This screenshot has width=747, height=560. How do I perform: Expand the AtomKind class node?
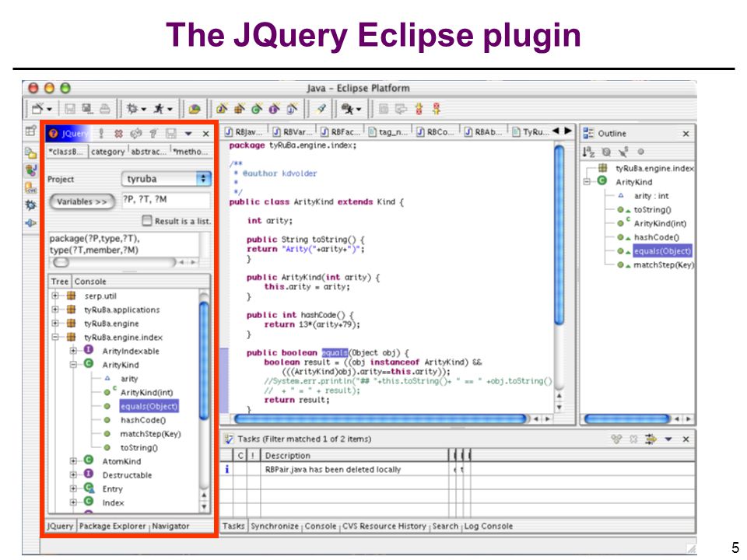point(73,461)
